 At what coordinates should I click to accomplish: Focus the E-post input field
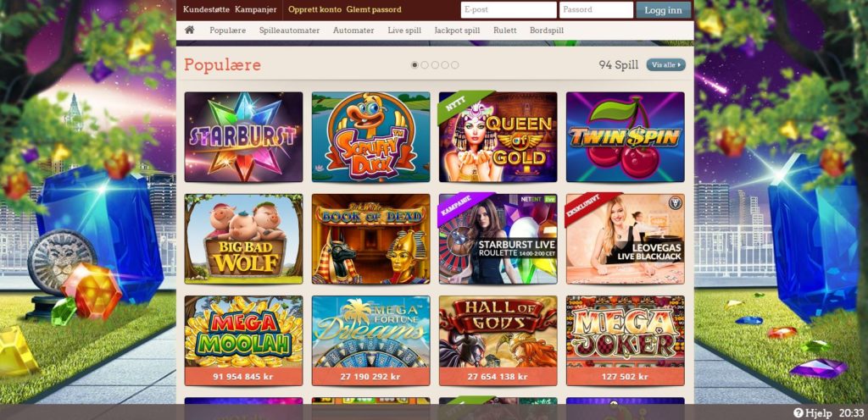509,9
